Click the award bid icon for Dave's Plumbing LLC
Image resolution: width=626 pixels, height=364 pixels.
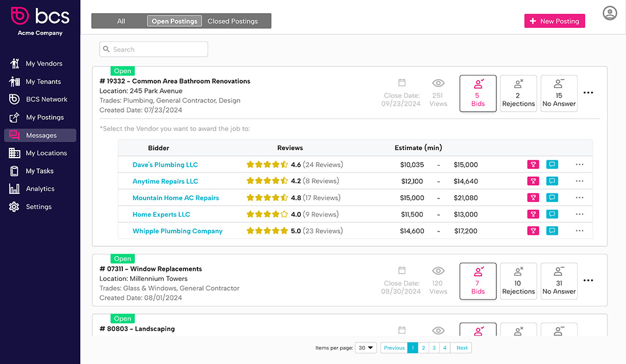pyautogui.click(x=533, y=164)
